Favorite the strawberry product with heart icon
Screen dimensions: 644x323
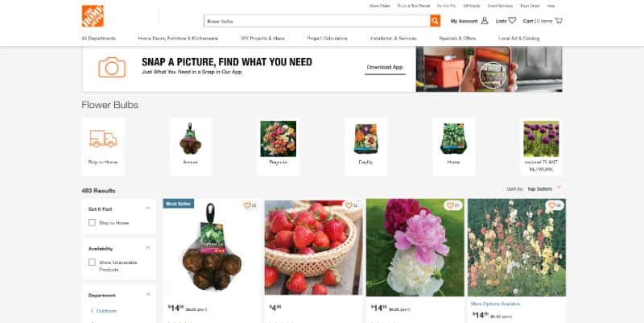click(349, 205)
